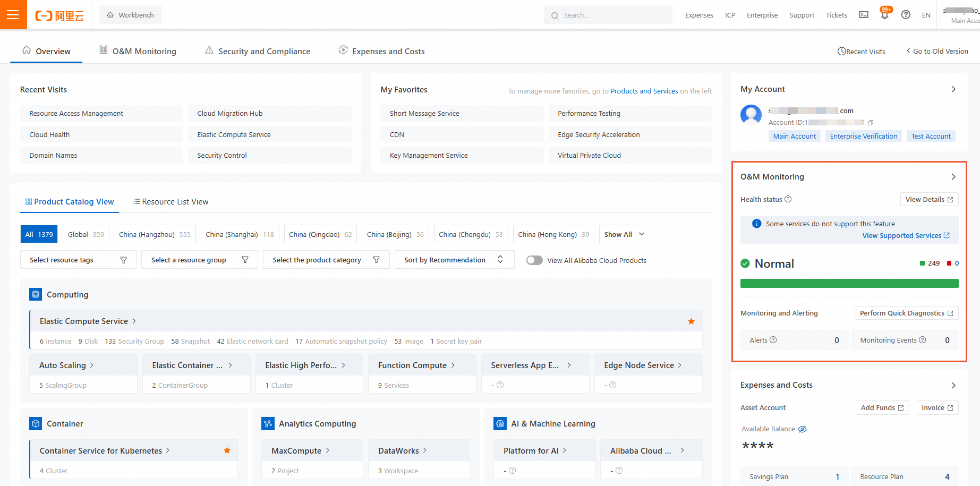
Task: Switch to Resource List View
Action: [171, 202]
